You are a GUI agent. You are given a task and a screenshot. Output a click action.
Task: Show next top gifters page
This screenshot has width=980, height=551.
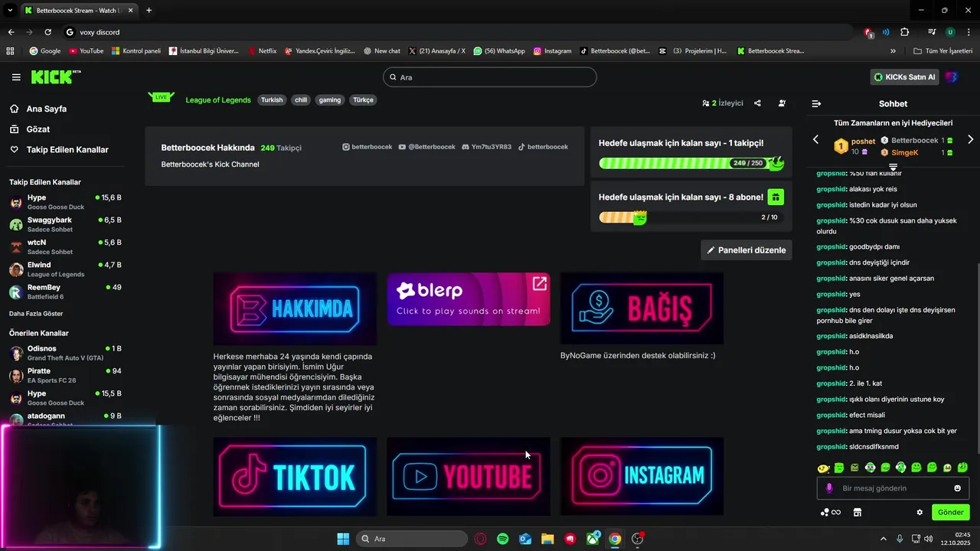click(970, 139)
